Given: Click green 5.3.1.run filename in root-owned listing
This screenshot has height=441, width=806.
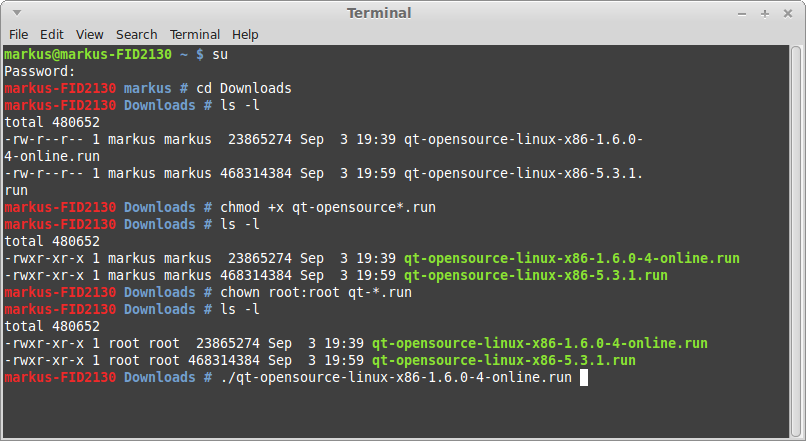Looking at the screenshot, I should (503, 360).
